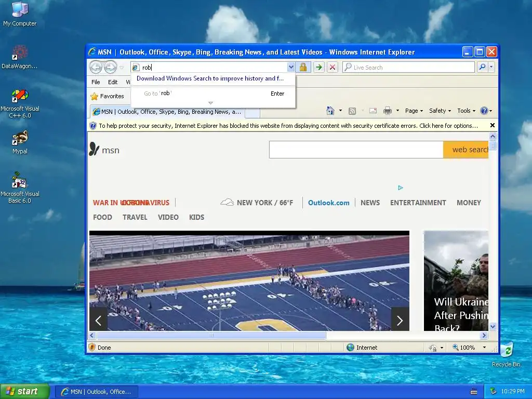This screenshot has height=399, width=532.
Task: Click the Internet zone globe icon
Action: coord(350,347)
